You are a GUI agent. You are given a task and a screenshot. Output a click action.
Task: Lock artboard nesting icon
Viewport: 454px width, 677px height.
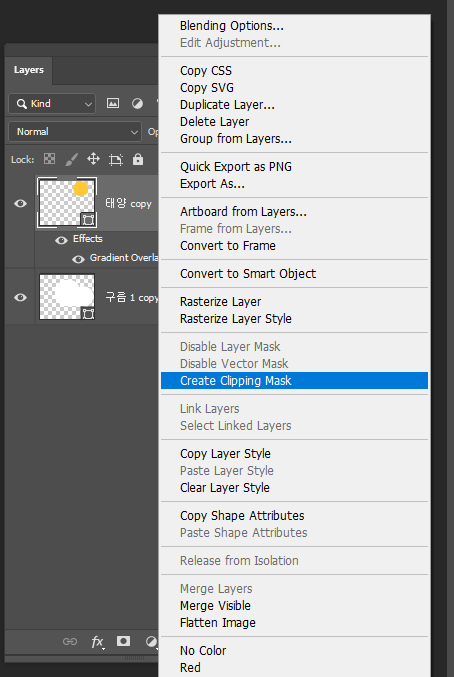tap(116, 160)
